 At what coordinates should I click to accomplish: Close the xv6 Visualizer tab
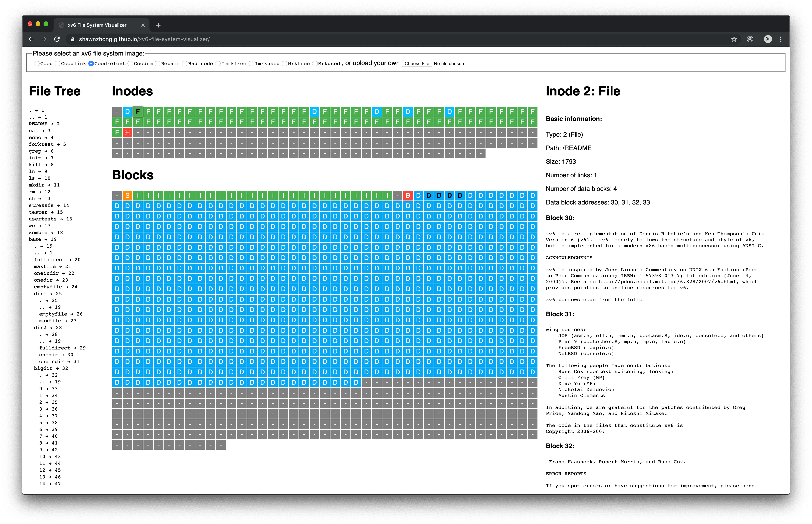tap(143, 25)
